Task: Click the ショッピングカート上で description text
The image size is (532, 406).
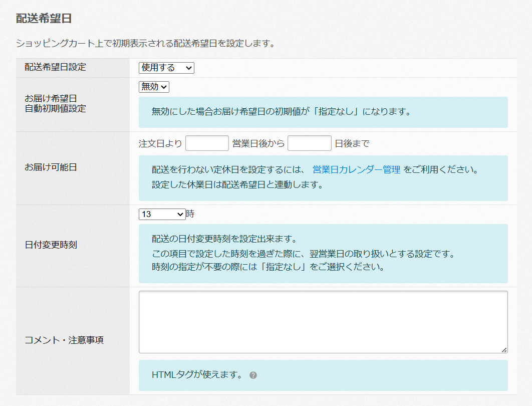Action: pos(145,44)
